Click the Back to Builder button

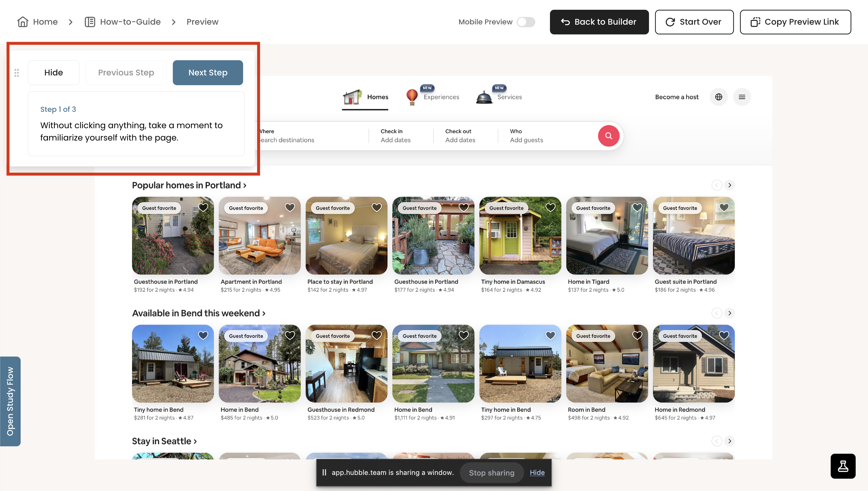[x=599, y=22]
